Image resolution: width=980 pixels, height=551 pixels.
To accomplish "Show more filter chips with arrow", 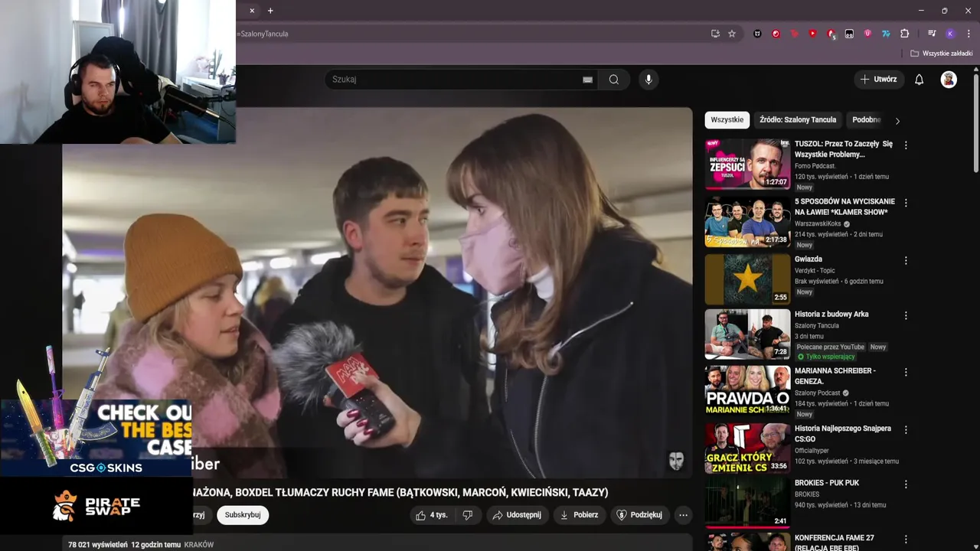I will [x=897, y=121].
